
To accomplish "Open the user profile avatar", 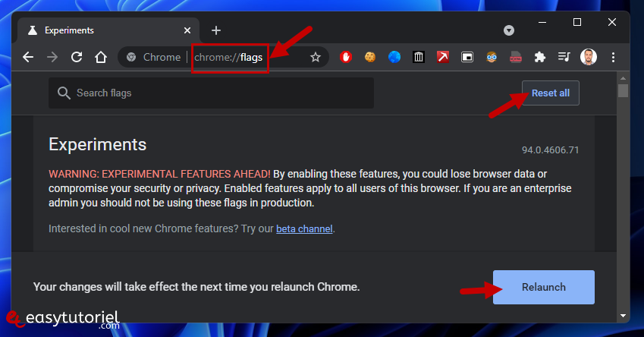I will pos(588,57).
